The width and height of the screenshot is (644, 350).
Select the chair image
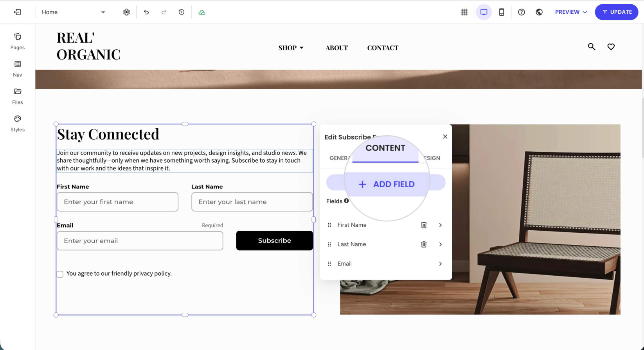(536, 219)
